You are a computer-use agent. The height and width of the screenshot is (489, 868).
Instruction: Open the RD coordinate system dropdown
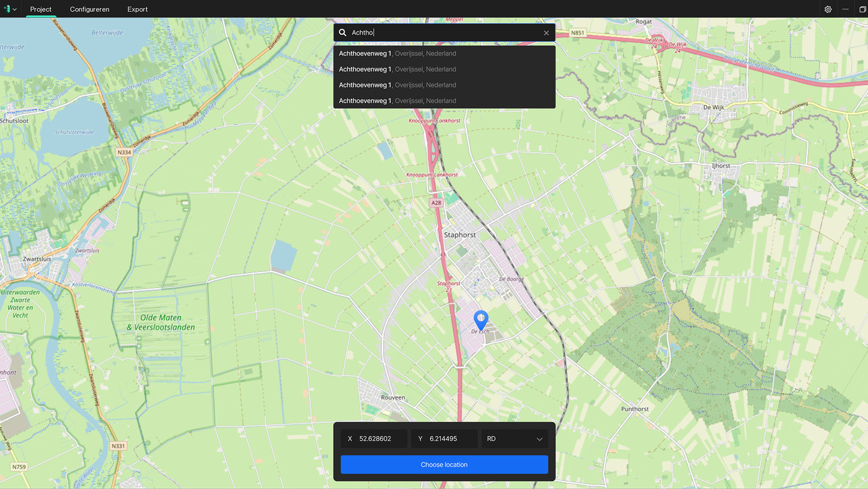point(515,439)
